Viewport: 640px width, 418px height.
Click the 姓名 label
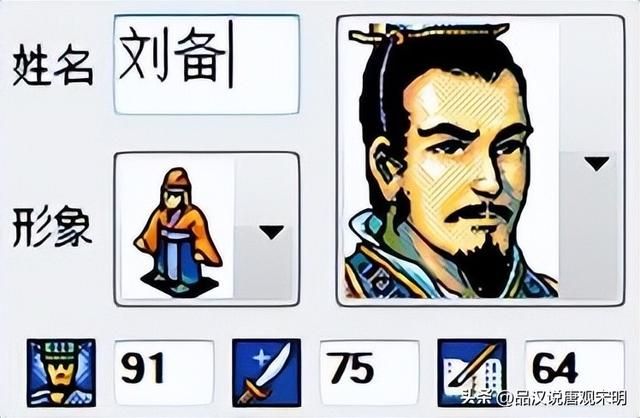[x=53, y=64]
